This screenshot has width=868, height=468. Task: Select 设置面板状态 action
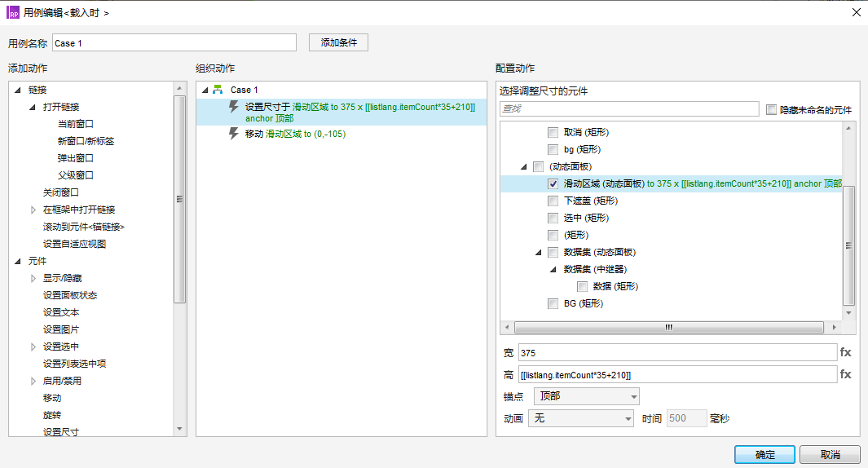70,296
